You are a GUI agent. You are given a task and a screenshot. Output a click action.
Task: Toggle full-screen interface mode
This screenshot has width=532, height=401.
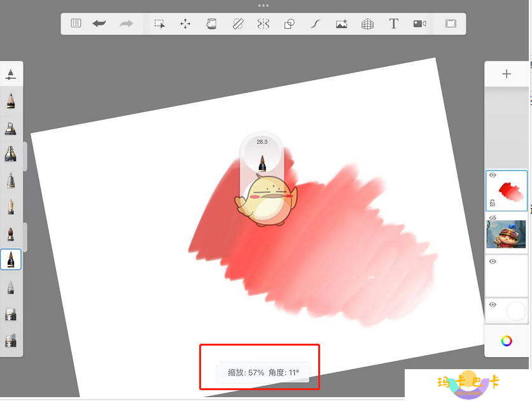(x=451, y=24)
